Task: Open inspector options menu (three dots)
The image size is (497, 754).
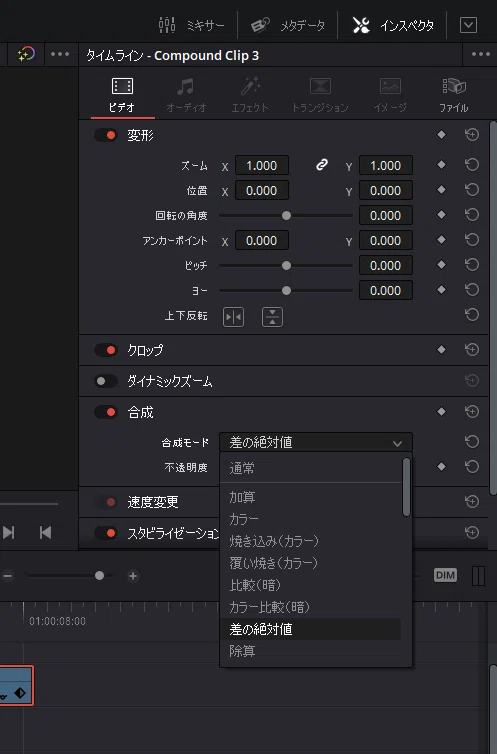Action: [481, 54]
